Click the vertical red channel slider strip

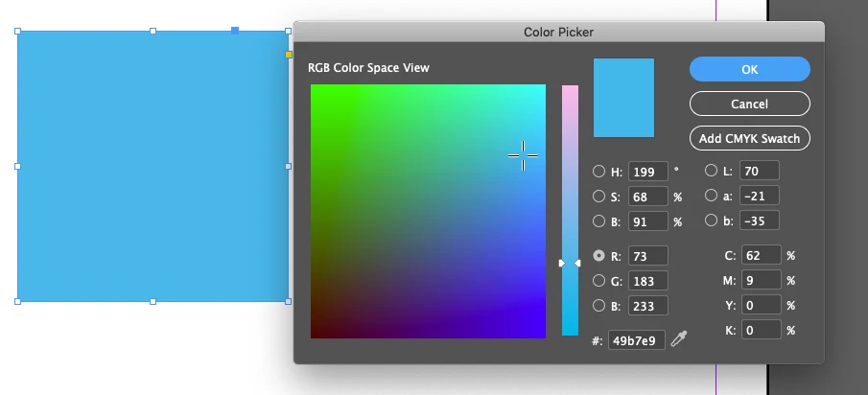(x=570, y=210)
